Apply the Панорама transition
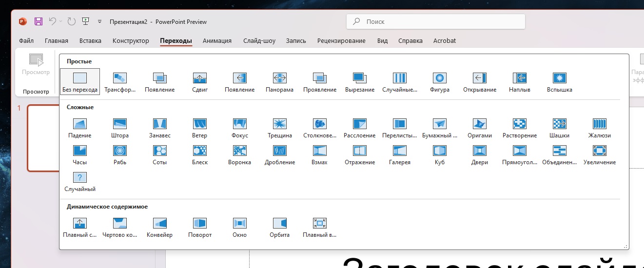 [280, 81]
